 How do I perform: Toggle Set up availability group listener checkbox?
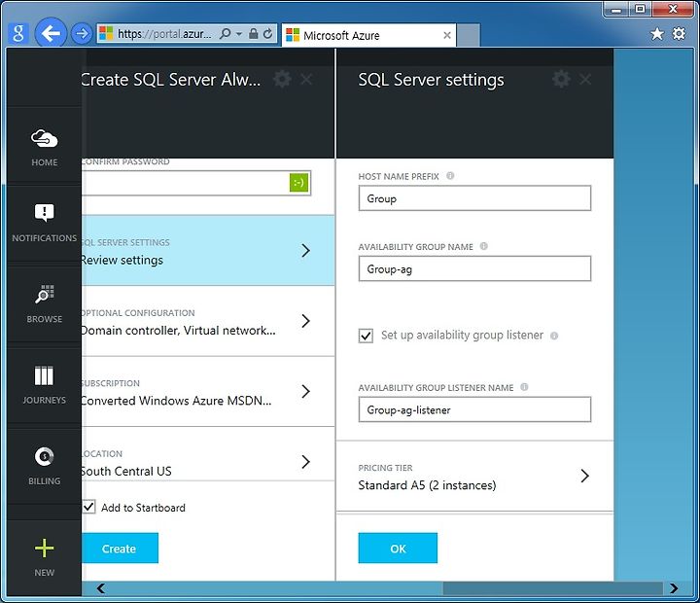tap(366, 336)
